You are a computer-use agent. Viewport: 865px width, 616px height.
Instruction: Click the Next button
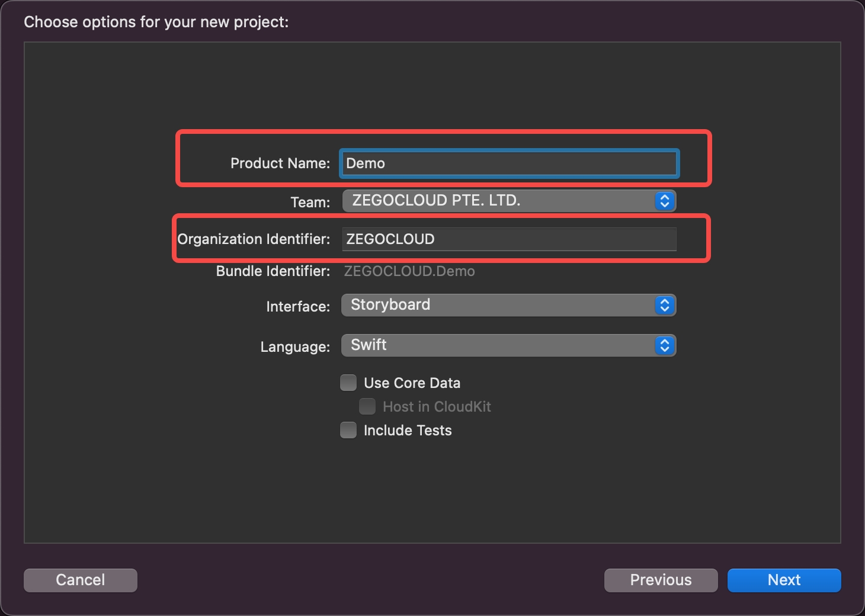(x=783, y=580)
